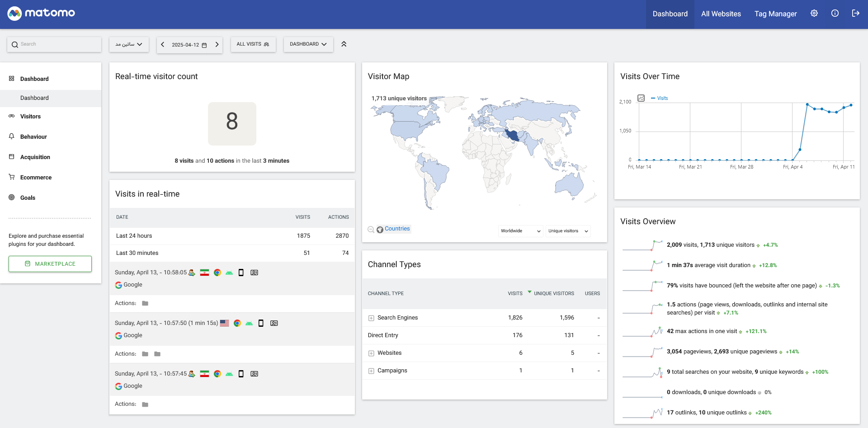
Task: Click the Iran flag on the 10:58:05 visit
Action: click(204, 273)
